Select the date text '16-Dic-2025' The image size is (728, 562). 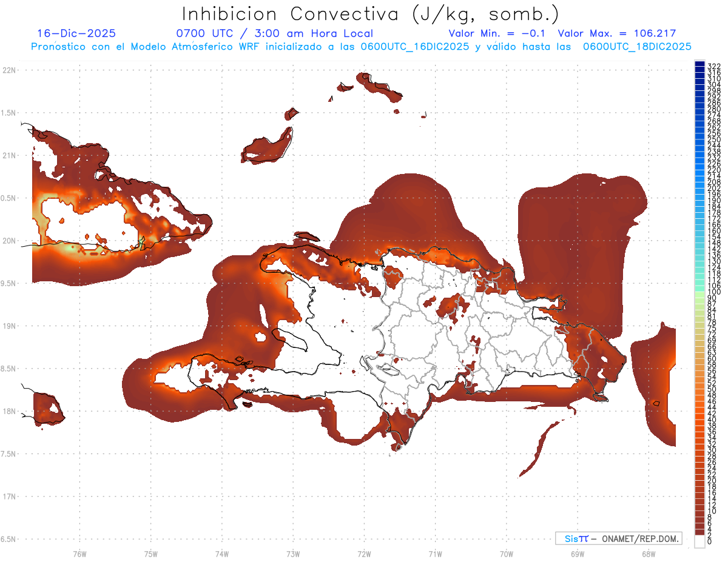pyautogui.click(x=76, y=33)
